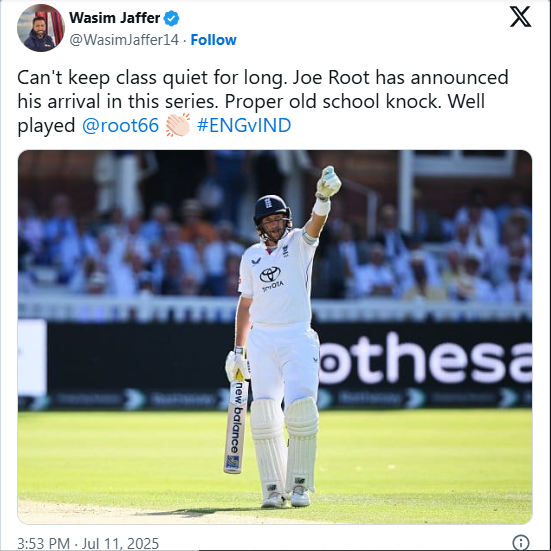Follow the WasimJaffer14 account

(213, 40)
